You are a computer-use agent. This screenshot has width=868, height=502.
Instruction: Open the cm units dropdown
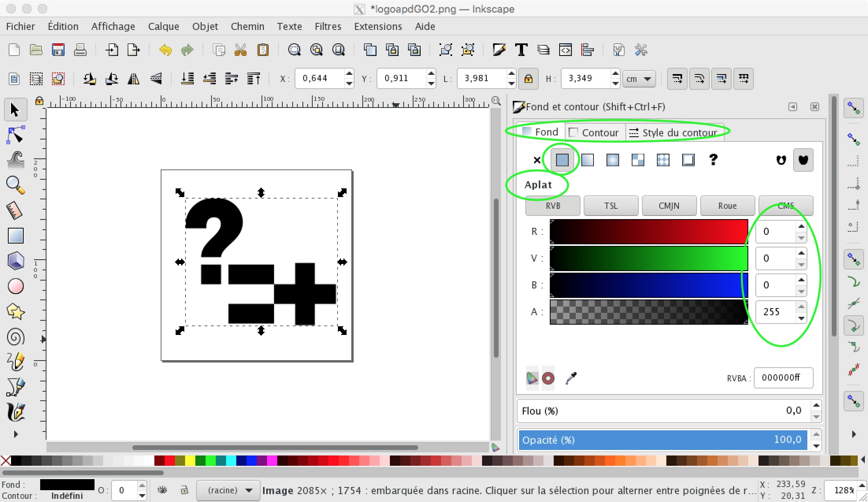pos(639,79)
